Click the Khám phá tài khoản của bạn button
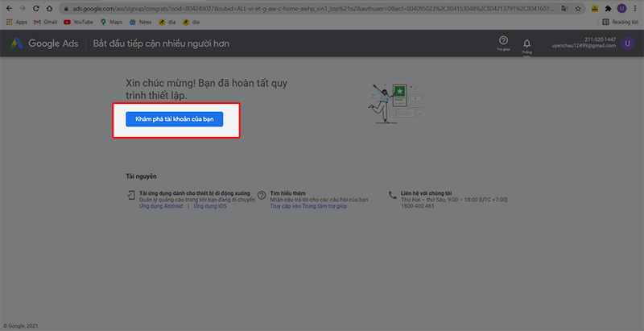 tap(174, 119)
